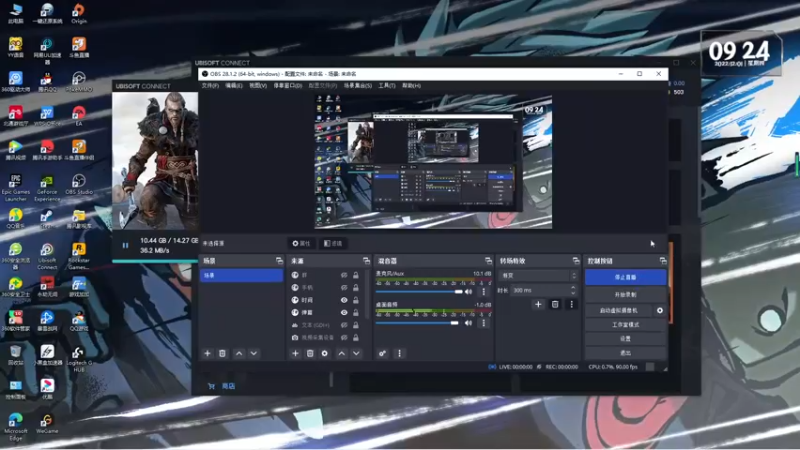Open the three-dot transition options menu in 转场特效

(571, 304)
